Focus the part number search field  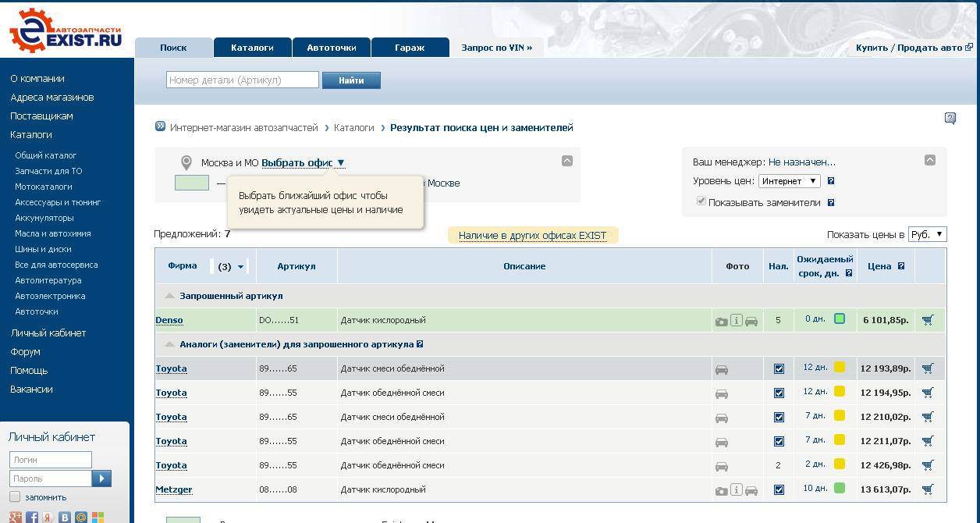242,80
